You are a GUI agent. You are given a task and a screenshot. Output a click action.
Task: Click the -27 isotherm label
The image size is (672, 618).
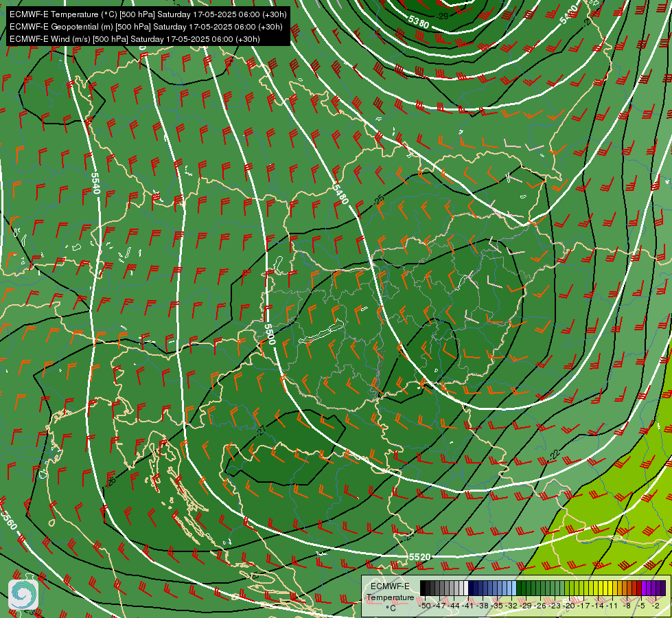click(261, 431)
